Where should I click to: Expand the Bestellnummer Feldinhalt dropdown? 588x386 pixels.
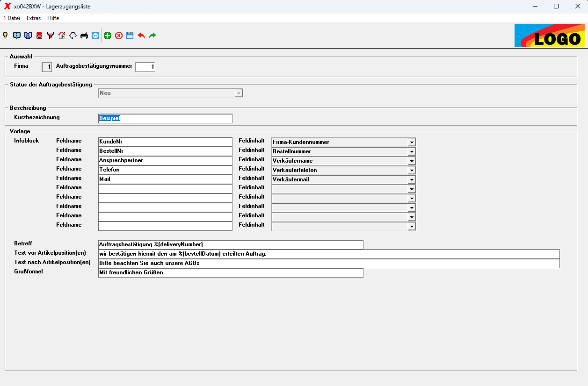tap(412, 151)
